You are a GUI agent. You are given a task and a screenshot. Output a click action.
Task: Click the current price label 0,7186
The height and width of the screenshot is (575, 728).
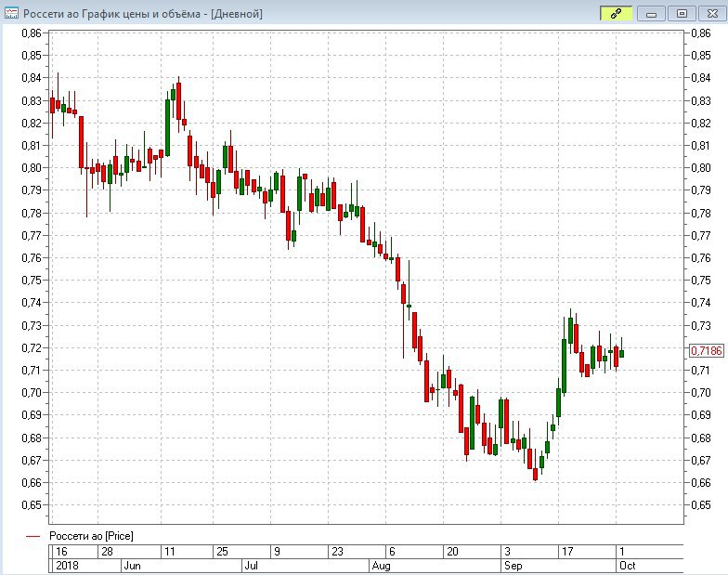tap(707, 350)
